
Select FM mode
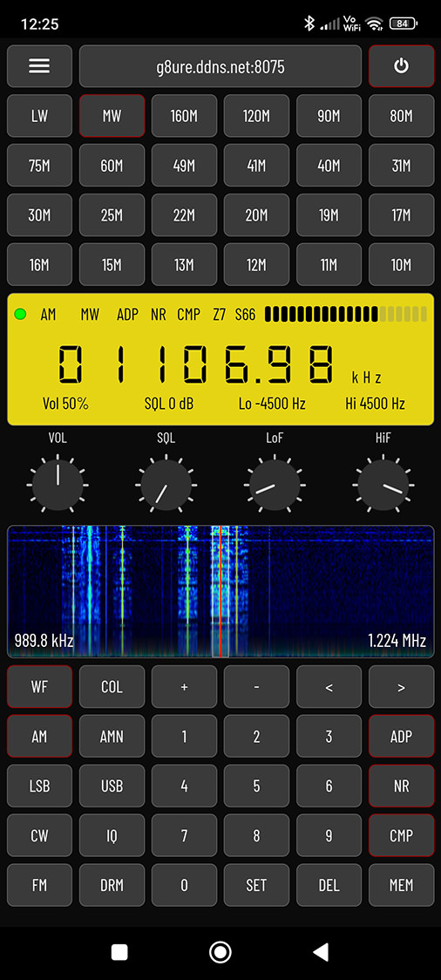click(39, 885)
